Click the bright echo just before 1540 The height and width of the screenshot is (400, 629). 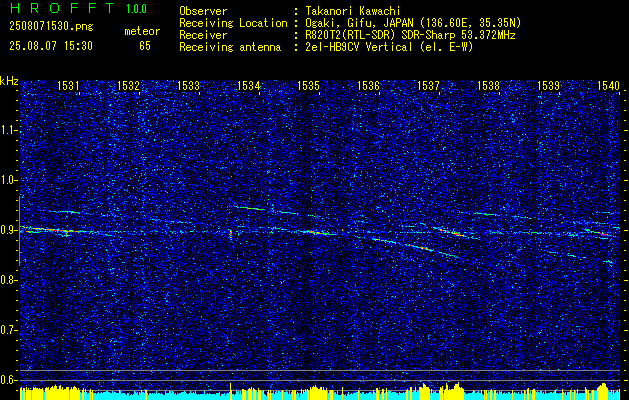pos(599,232)
